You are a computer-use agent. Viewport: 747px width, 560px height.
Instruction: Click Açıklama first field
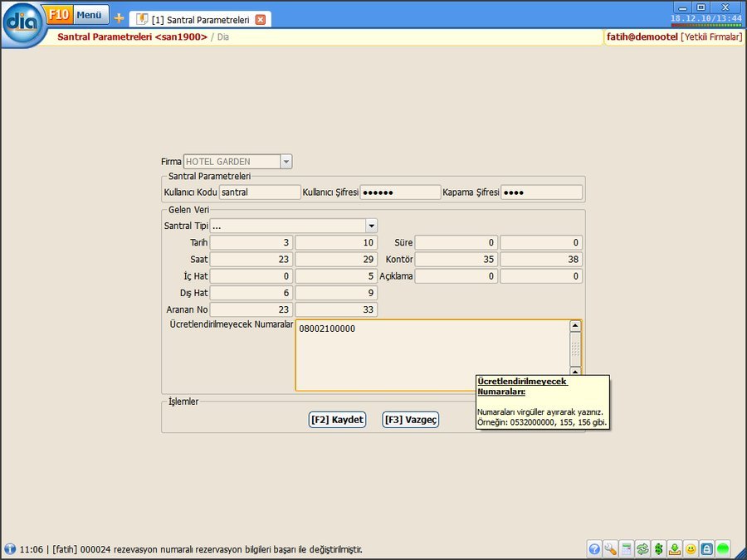click(456, 276)
